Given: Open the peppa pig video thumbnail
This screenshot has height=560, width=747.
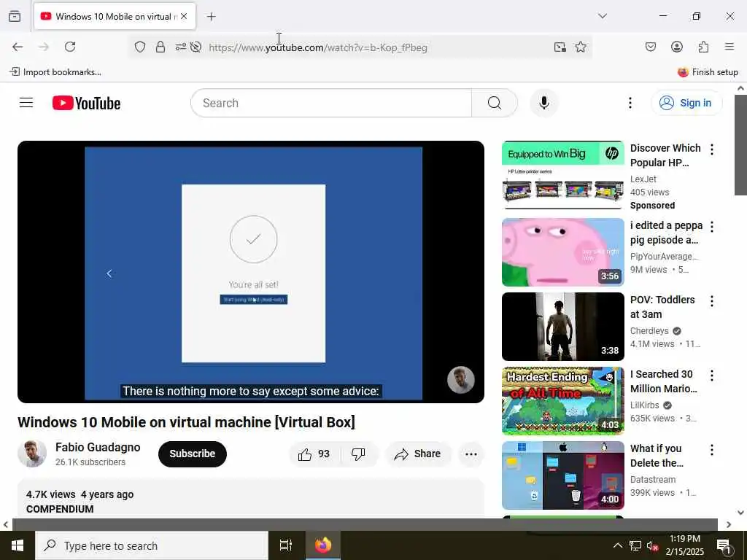Looking at the screenshot, I should click(562, 252).
